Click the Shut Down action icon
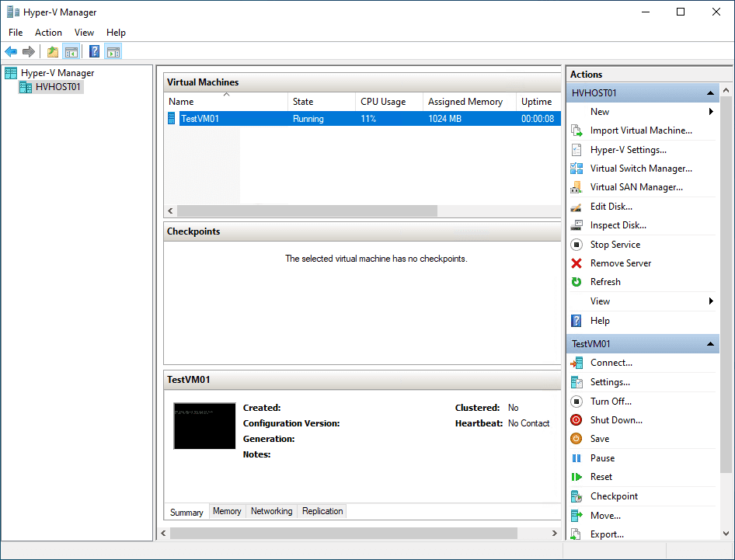 coord(577,420)
